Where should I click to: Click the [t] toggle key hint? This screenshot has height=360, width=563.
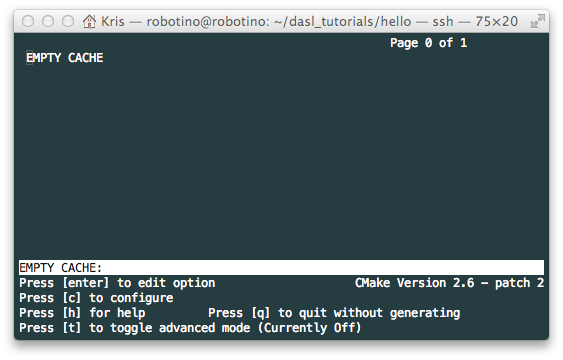pyautogui.click(x=72, y=328)
